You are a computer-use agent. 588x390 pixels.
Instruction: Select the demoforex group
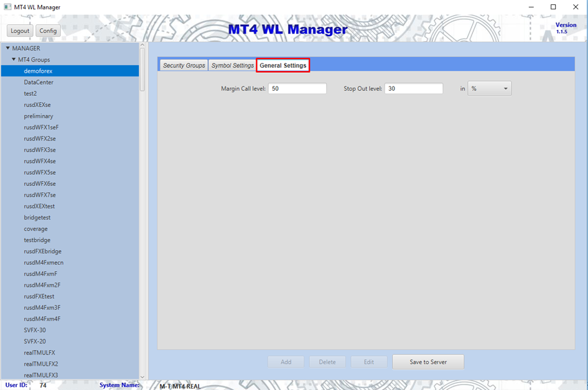point(70,71)
